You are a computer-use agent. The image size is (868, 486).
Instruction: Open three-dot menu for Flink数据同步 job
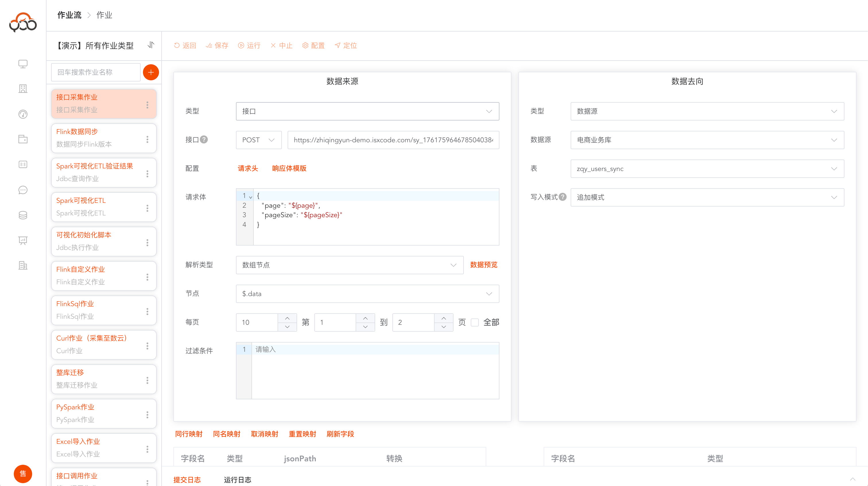tap(147, 139)
